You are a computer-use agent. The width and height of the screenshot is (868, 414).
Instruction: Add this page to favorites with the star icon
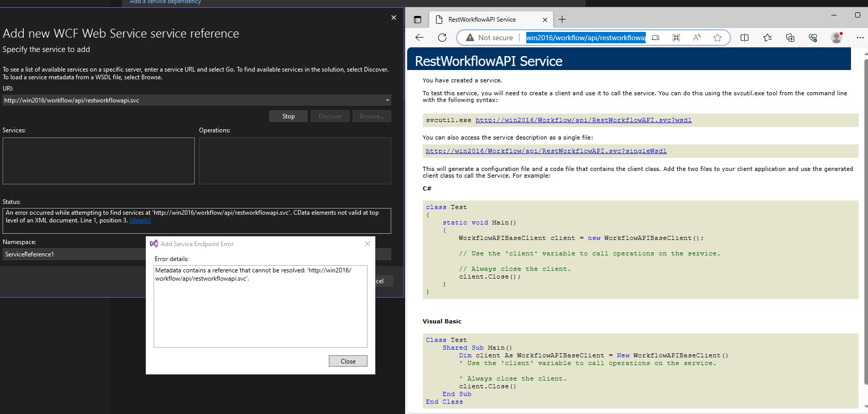[x=717, y=38]
